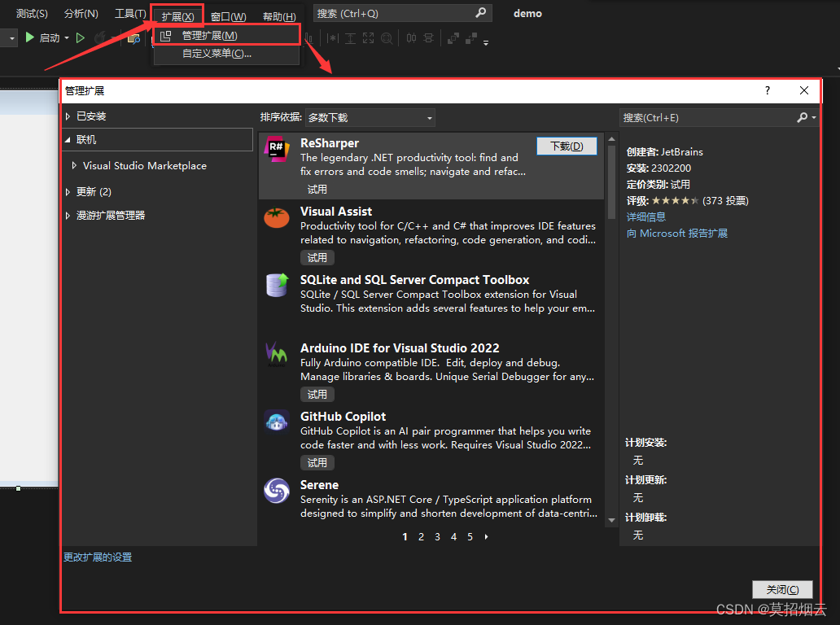Collapse the 联机 category

(x=68, y=140)
